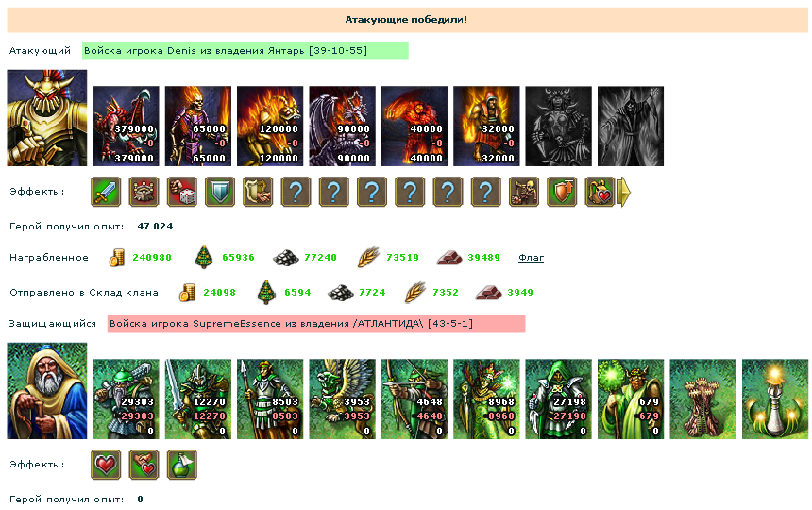812x510 pixels.
Task: Open attacker Denis golden hero portrait
Action: [x=47, y=118]
